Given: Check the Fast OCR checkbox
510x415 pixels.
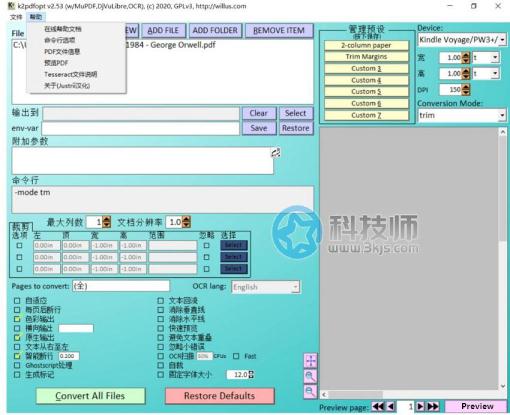Looking at the screenshot, I should pyautogui.click(x=236, y=356).
